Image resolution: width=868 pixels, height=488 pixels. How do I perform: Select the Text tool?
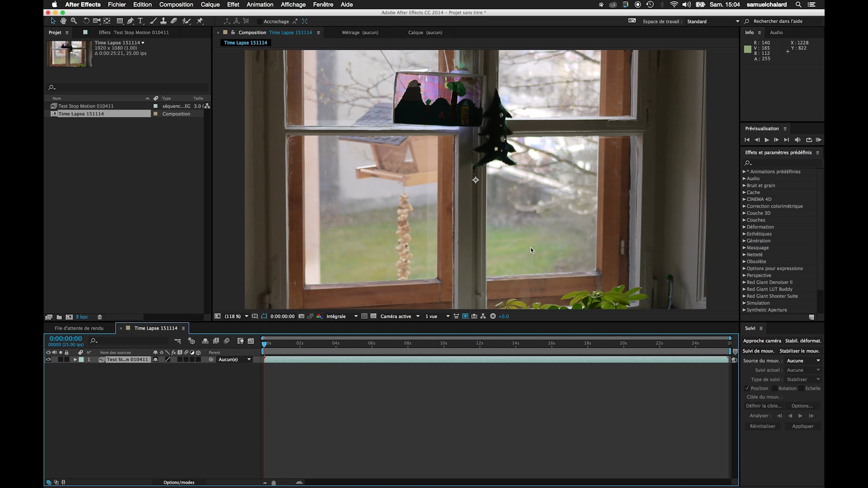pos(141,21)
